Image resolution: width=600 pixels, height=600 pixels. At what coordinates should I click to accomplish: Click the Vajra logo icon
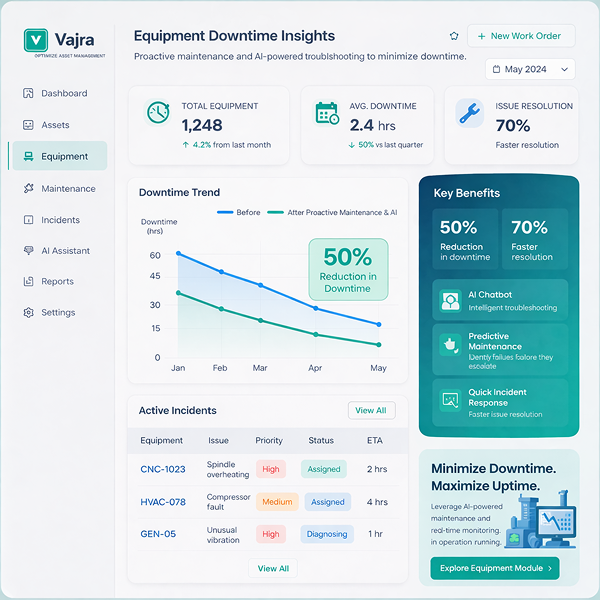(x=36, y=40)
